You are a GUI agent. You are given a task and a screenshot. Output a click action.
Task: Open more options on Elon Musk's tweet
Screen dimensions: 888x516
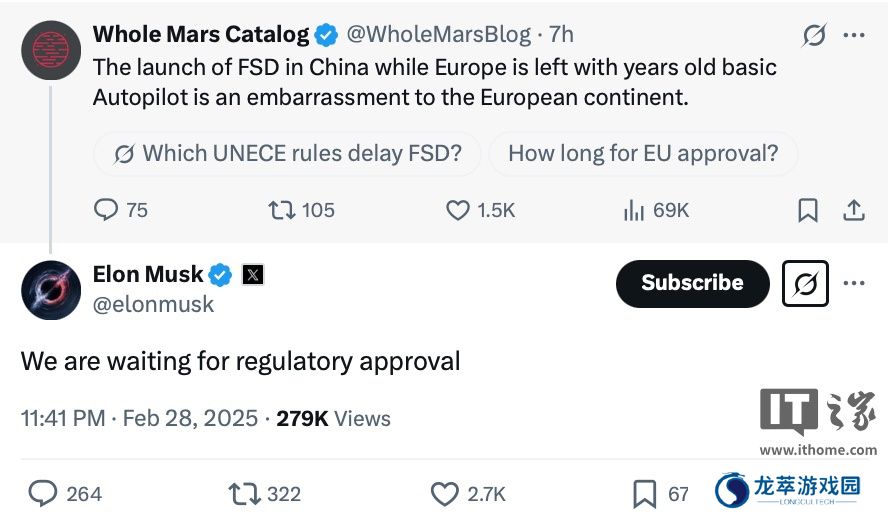click(x=853, y=283)
